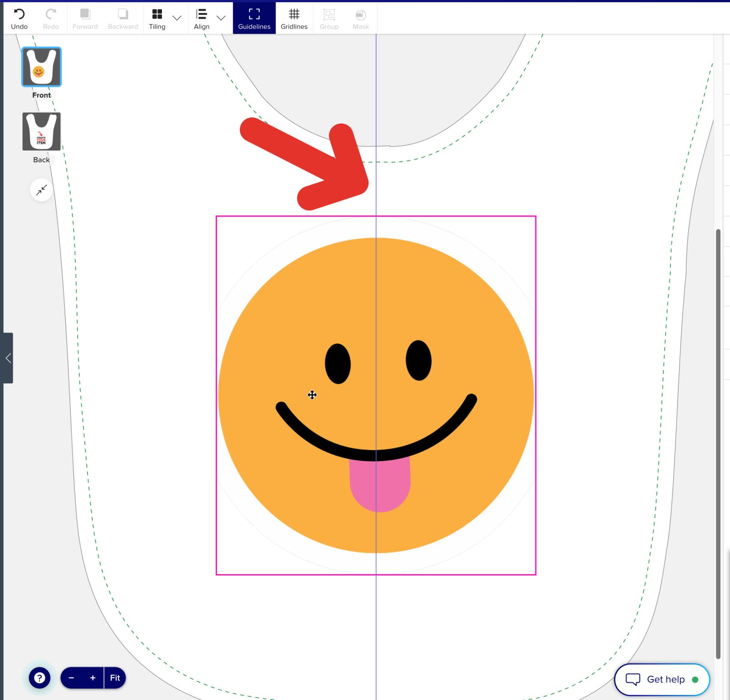Click the Align tool icon

pyautogui.click(x=201, y=15)
